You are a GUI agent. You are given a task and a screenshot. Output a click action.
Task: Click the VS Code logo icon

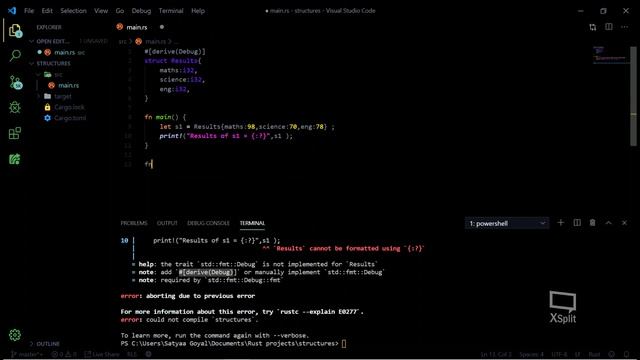pyautogui.click(x=12, y=11)
